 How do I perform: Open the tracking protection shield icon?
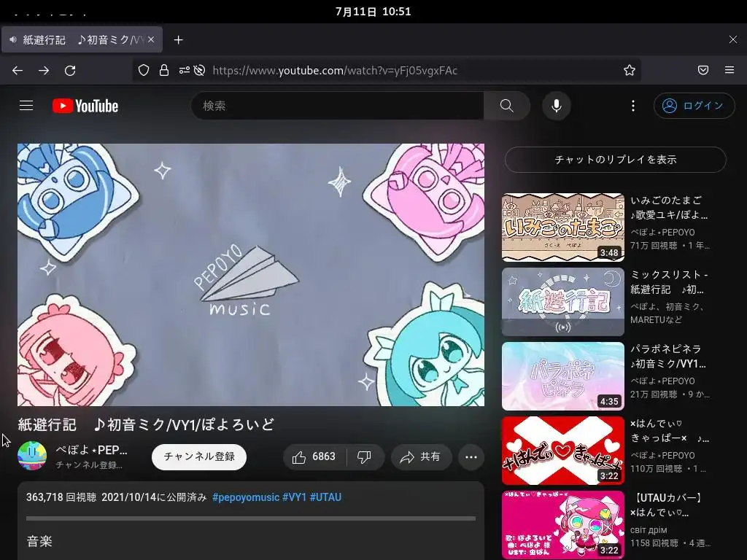click(x=144, y=71)
